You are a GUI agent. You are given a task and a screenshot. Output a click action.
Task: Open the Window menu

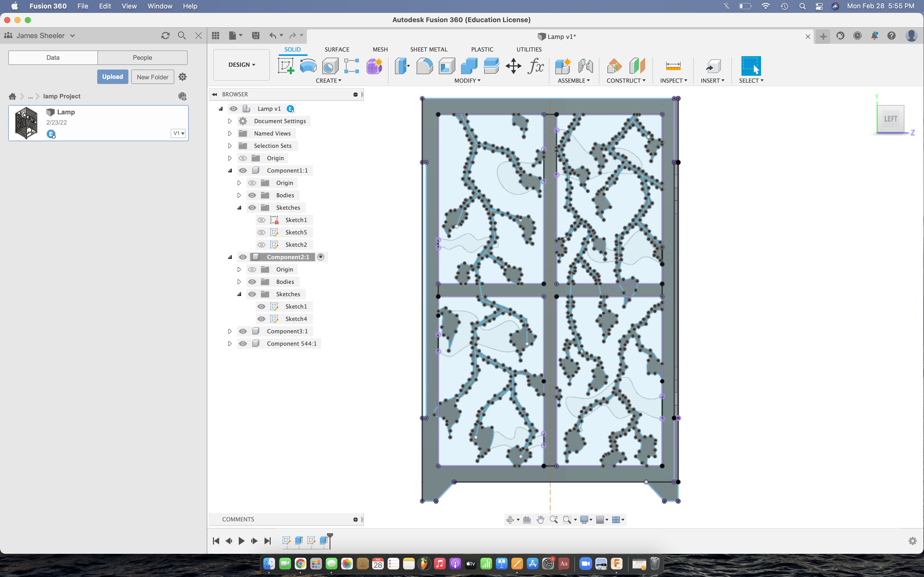tap(160, 6)
